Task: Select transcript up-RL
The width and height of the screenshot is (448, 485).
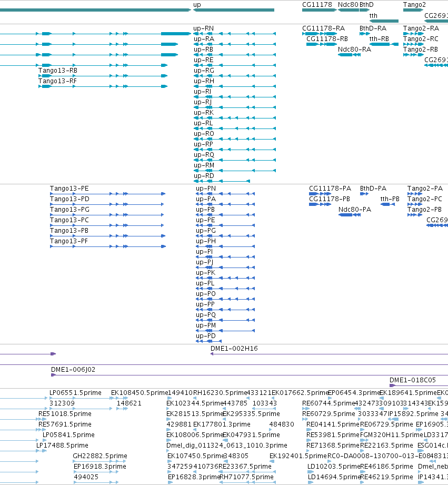Action: [x=235, y=128]
